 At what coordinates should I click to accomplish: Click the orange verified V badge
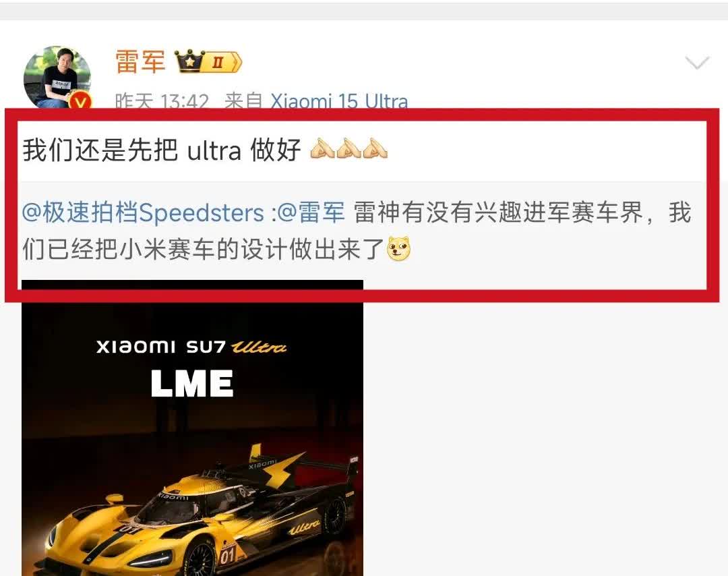(81, 102)
